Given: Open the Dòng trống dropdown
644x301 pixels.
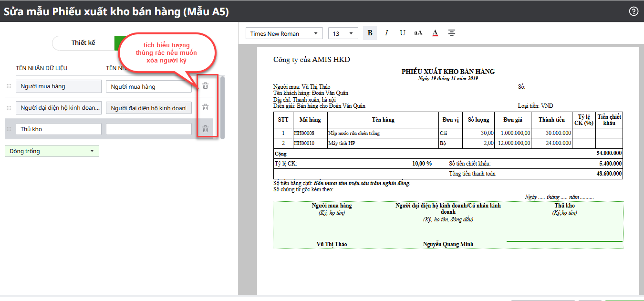Looking at the screenshot, I should (52, 151).
